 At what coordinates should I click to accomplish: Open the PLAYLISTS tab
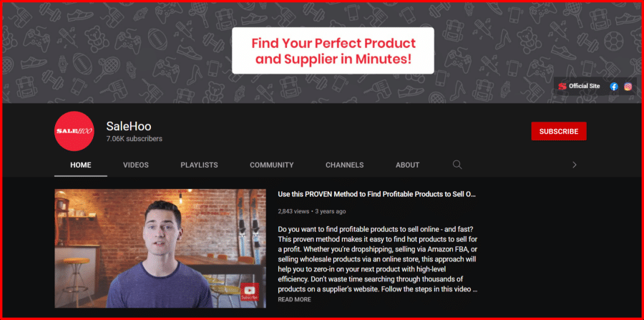point(199,165)
